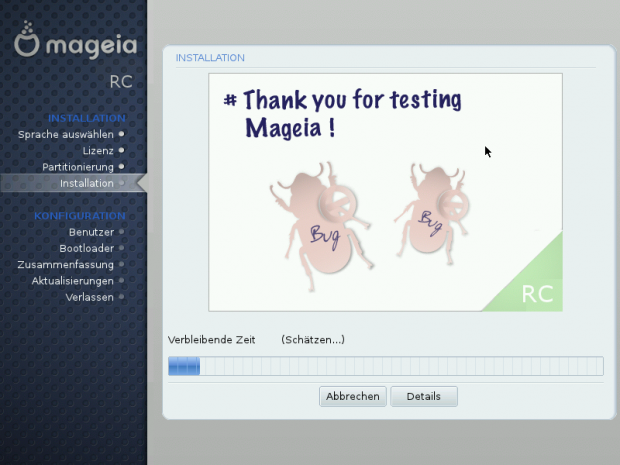Click the "Thank you for testing Mageia" heading
This screenshot has height=465, width=620.
tap(341, 114)
